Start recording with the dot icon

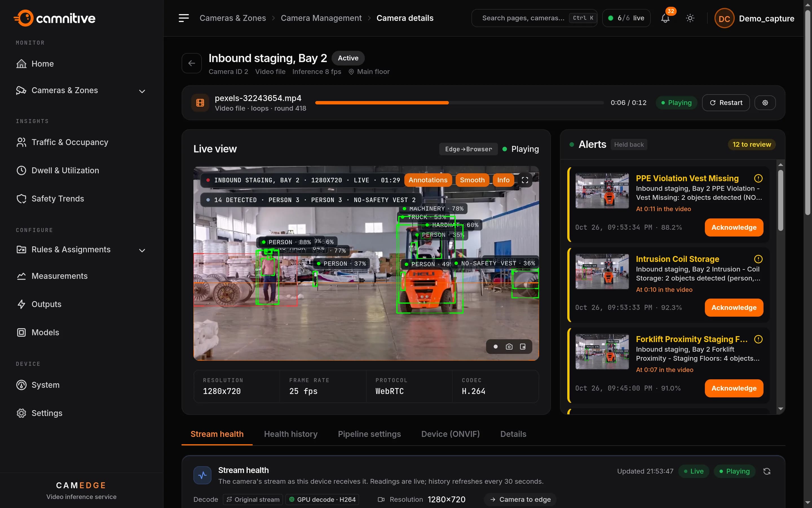tap(495, 347)
